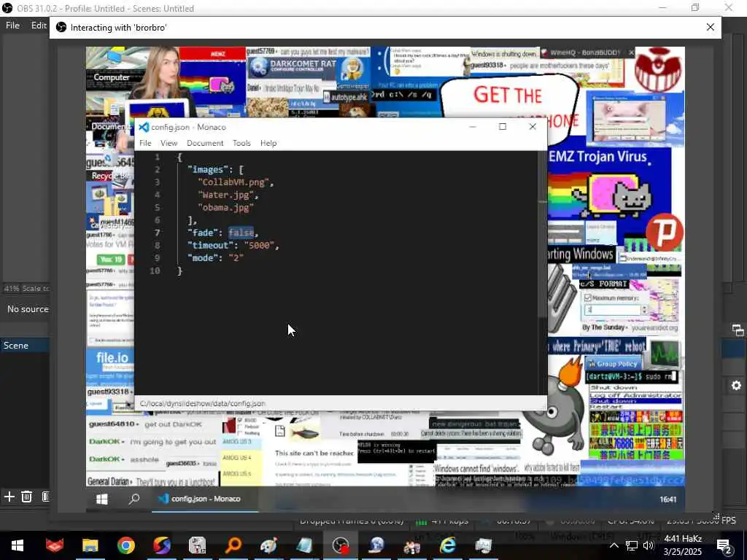Open the solitaire cards app on taskbar

pos(197,545)
